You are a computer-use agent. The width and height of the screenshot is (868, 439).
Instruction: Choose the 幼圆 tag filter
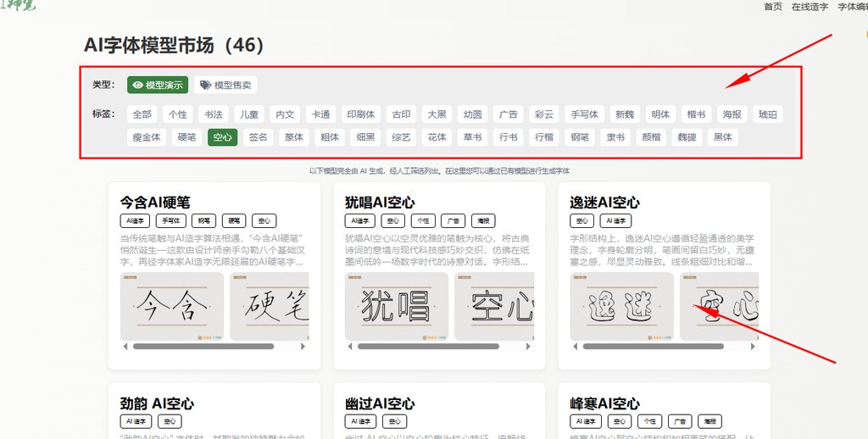[473, 114]
